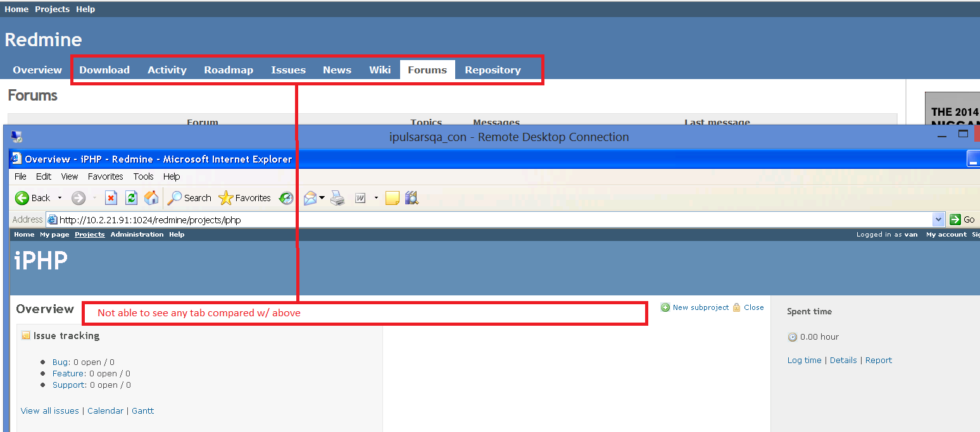Screen dimensions: 980x432
Task: Click the Remote Desktop Connection title icon
Action: click(x=16, y=137)
